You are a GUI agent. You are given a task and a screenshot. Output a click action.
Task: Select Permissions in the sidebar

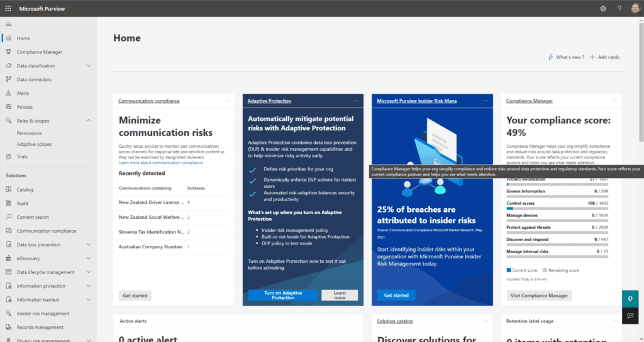29,133
